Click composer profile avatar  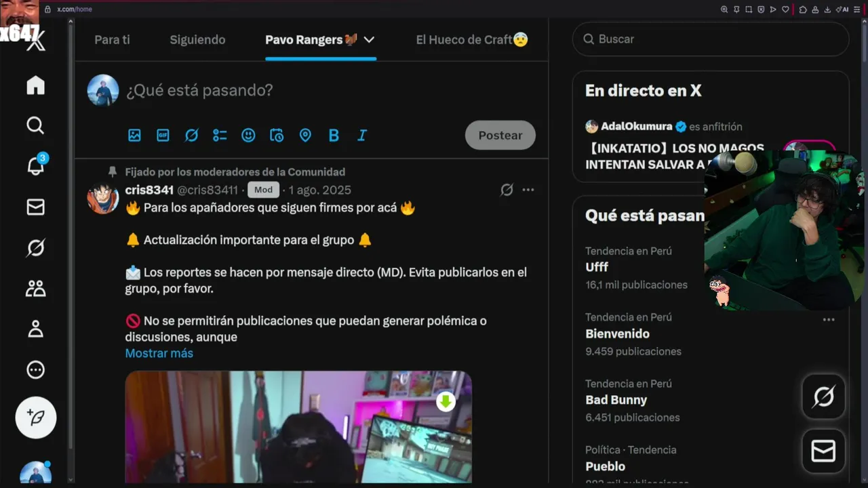coord(103,90)
